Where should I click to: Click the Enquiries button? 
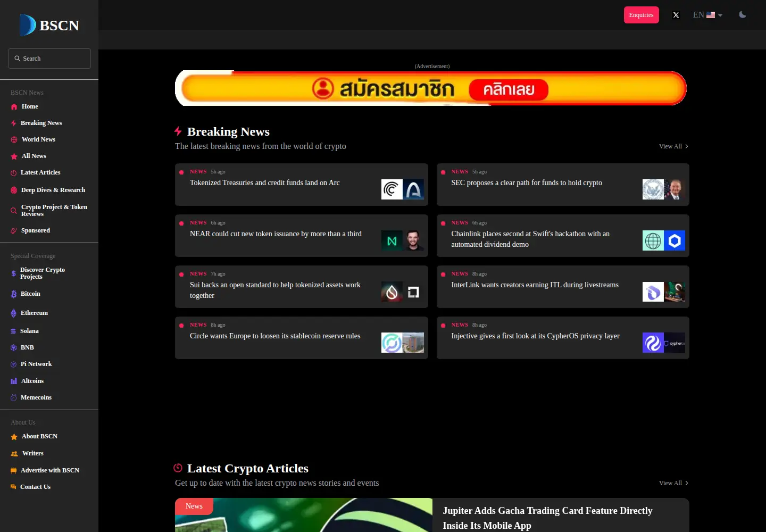click(x=642, y=15)
